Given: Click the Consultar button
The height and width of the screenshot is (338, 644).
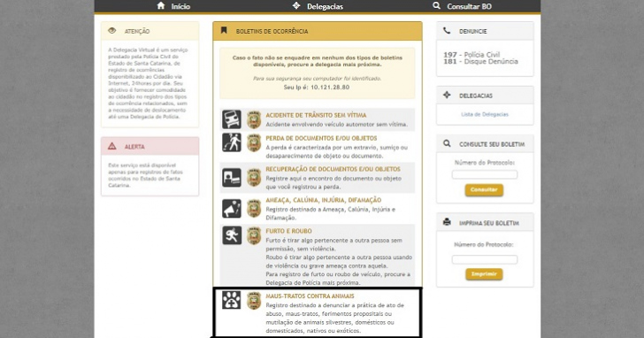Looking at the screenshot, I should 484,189.
